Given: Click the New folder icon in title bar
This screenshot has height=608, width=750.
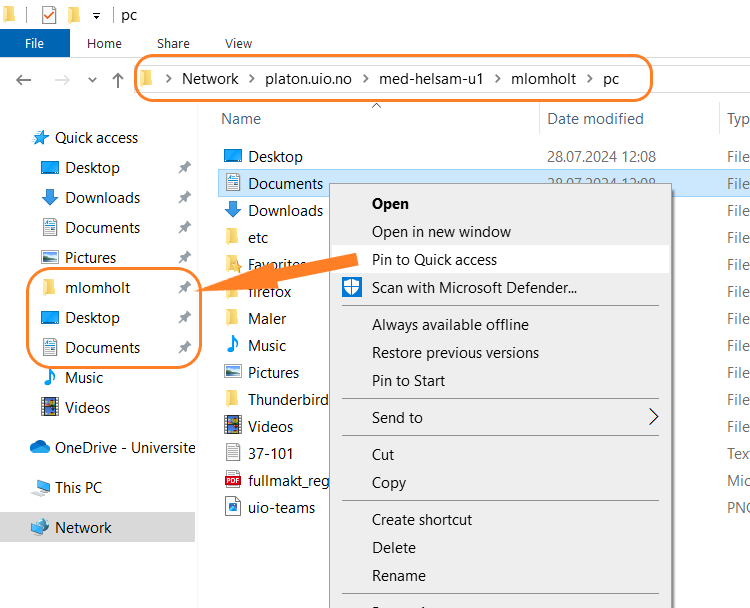Looking at the screenshot, I should pos(74,15).
